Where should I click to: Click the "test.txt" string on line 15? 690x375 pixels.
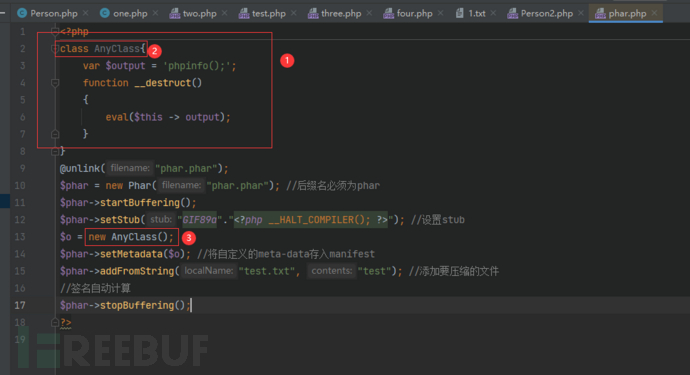tap(266, 271)
